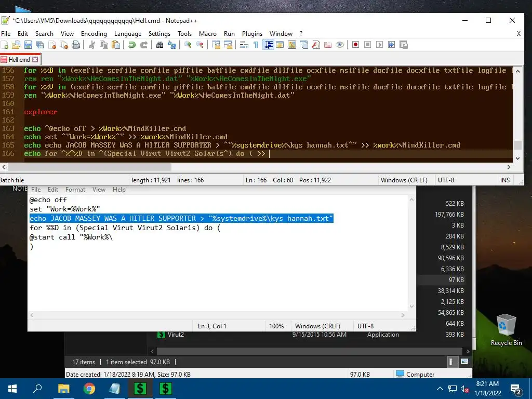Open the Language menu in Notepad++

point(128,34)
